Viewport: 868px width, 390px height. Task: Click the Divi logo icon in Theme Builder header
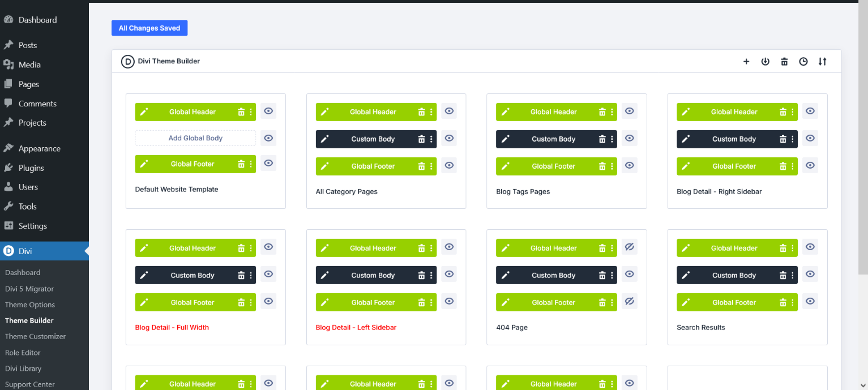pos(128,61)
